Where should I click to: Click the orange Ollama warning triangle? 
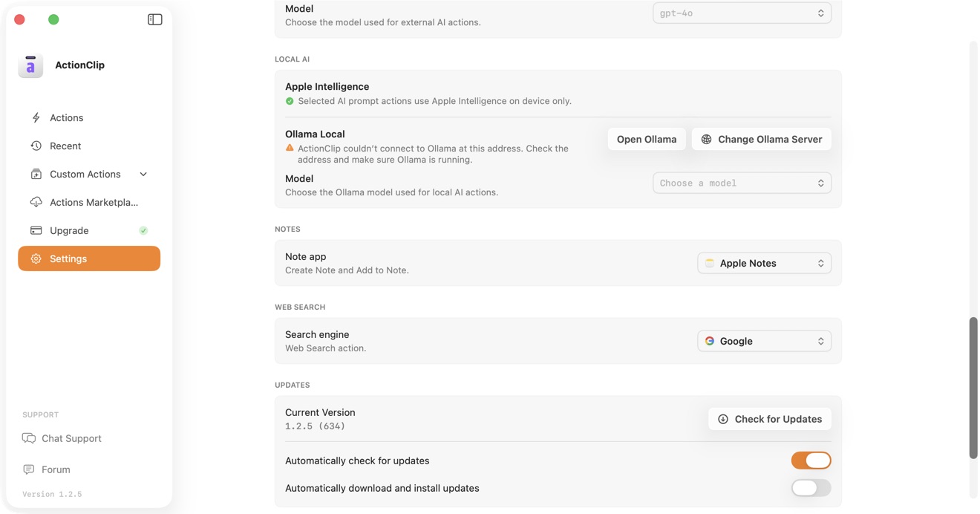click(x=290, y=148)
